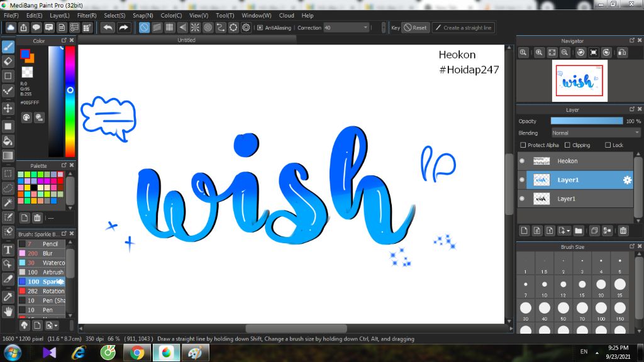Click the rainbow hue bar
Screen dimensions: 644x362
pyautogui.click(x=70, y=101)
